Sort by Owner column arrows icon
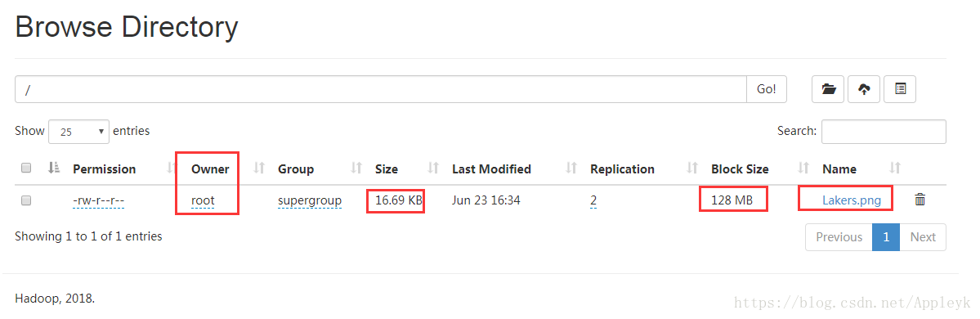The height and width of the screenshot is (319, 980). pos(260,168)
